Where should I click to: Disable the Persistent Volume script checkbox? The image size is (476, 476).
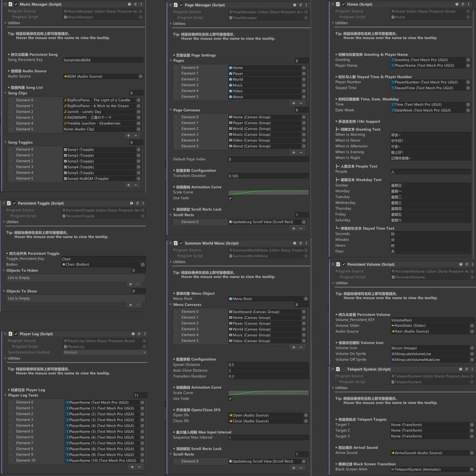(344, 264)
